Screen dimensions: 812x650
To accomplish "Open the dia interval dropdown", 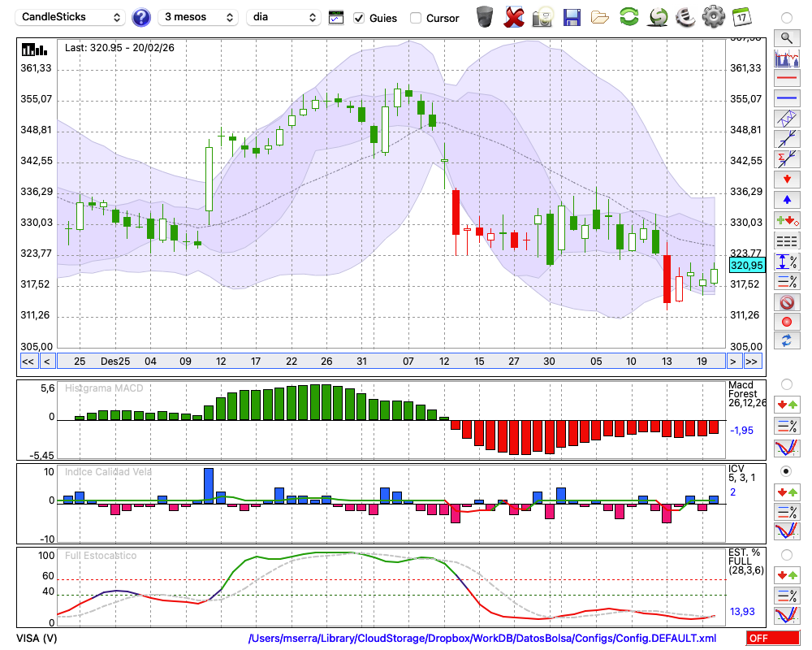I will click(x=283, y=17).
